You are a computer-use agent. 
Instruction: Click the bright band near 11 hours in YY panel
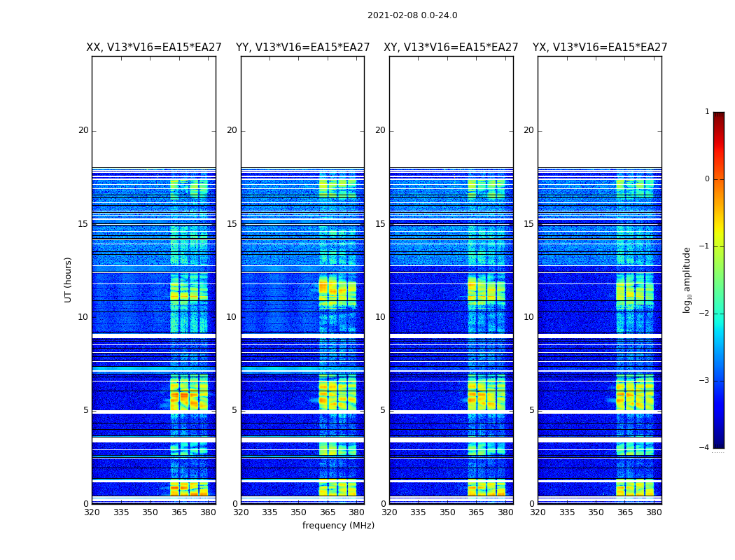pos(337,291)
